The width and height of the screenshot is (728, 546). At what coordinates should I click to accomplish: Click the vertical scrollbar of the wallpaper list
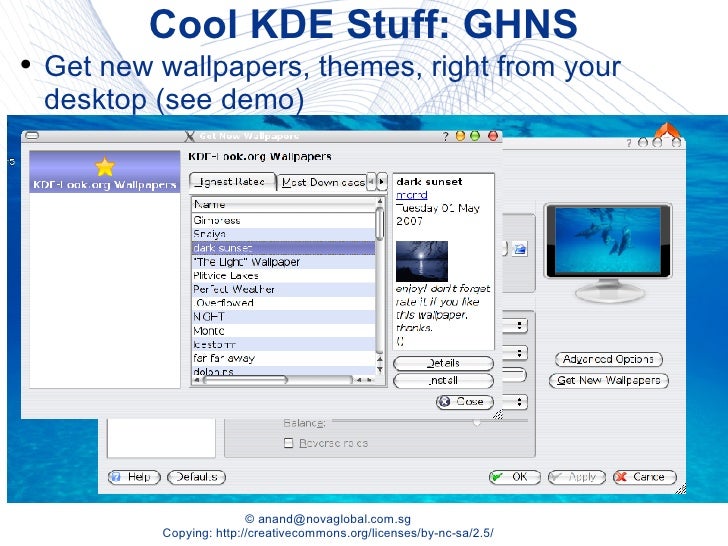[380, 286]
